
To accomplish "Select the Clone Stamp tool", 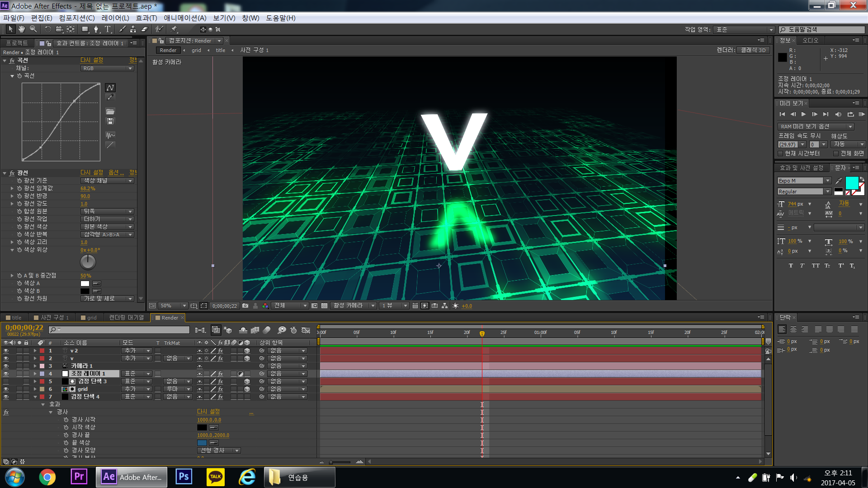I will [x=133, y=29].
